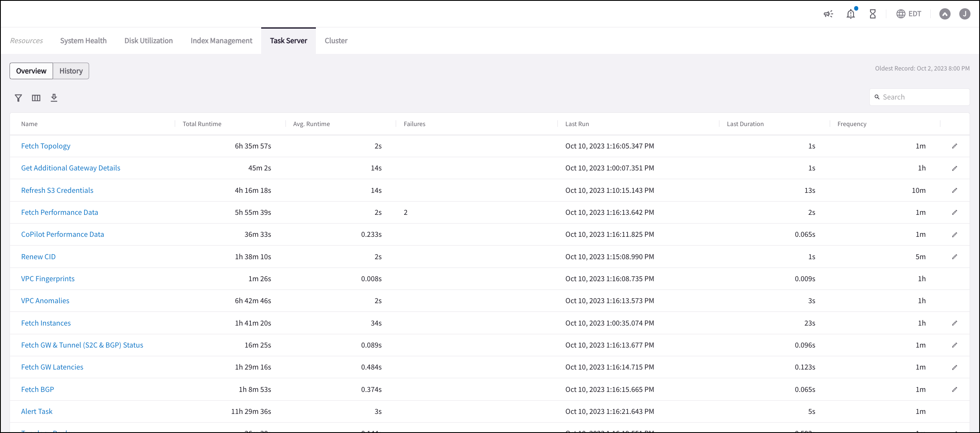Switch to the Cluster tab
The height and width of the screenshot is (433, 980).
[x=336, y=41]
